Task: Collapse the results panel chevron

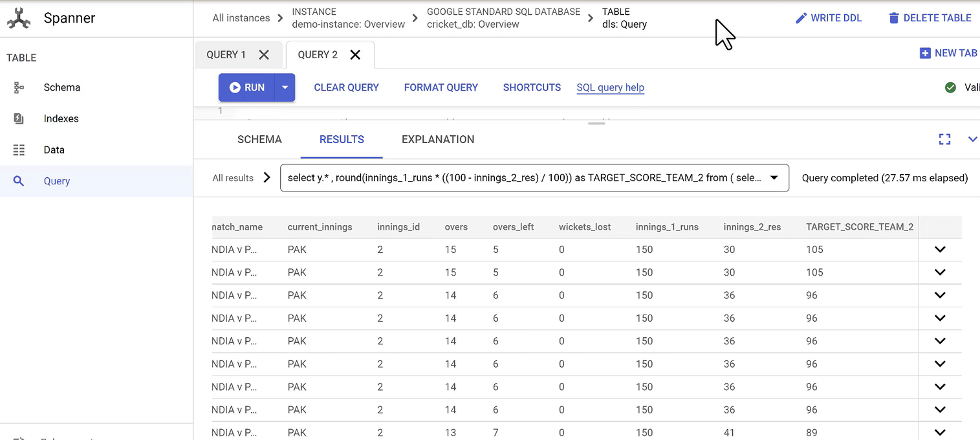Action: (x=972, y=139)
